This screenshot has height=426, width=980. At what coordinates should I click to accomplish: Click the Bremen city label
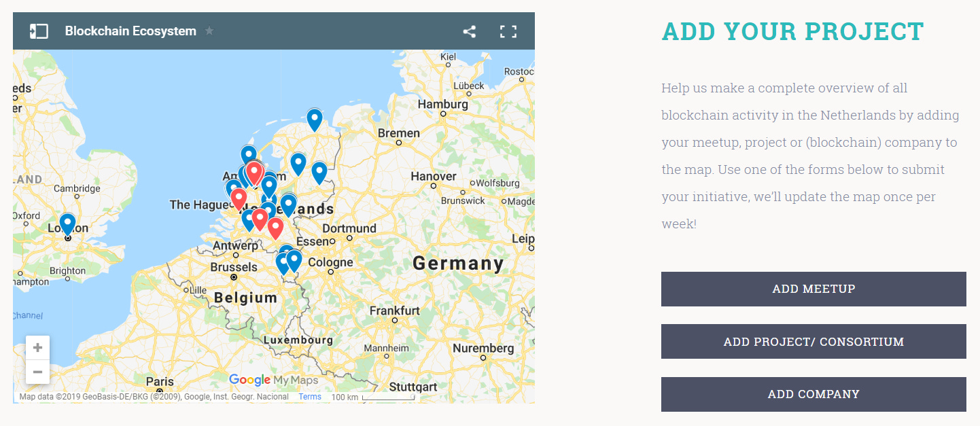[x=399, y=133]
